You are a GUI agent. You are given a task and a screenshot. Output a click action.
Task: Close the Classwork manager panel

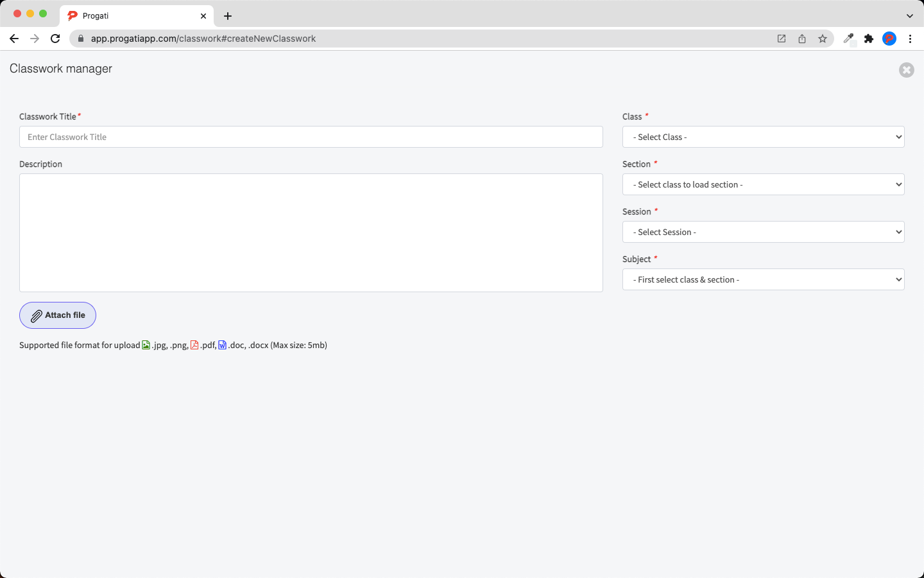(906, 70)
